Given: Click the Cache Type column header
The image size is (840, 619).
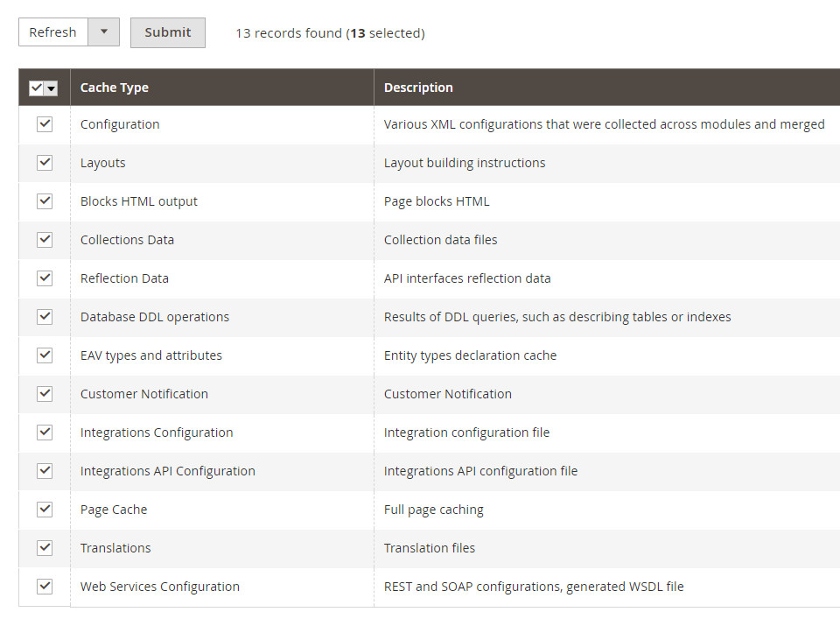Looking at the screenshot, I should [x=115, y=88].
